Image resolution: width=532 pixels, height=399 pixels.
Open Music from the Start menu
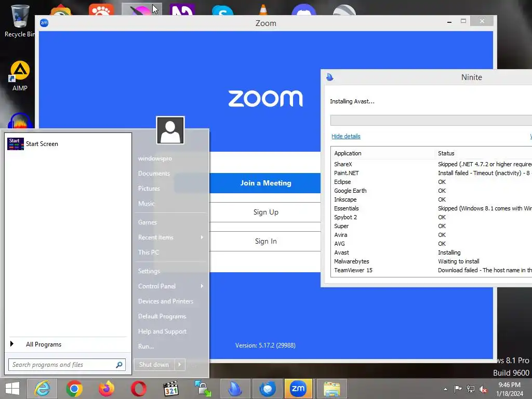click(146, 204)
